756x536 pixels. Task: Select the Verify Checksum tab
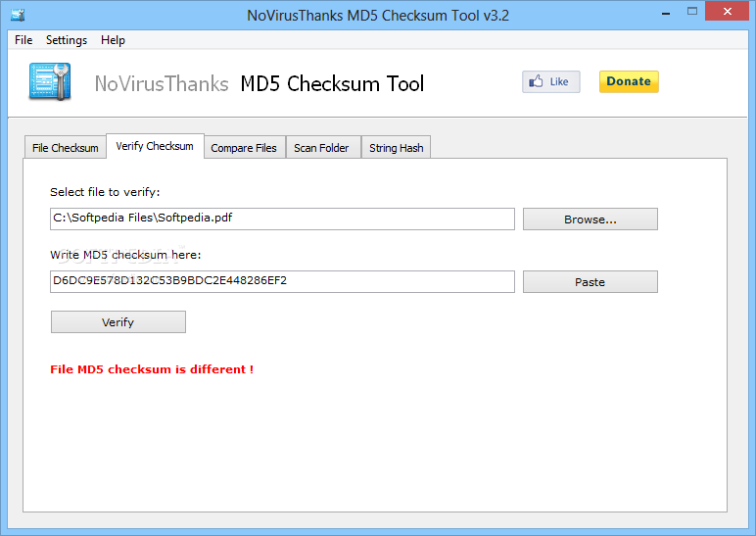(x=155, y=146)
